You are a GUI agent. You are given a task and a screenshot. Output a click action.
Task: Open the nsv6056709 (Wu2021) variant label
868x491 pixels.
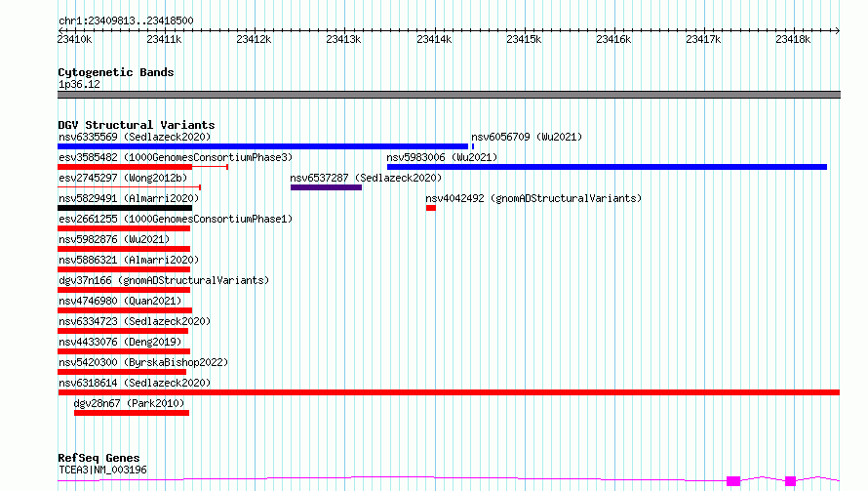pos(527,137)
